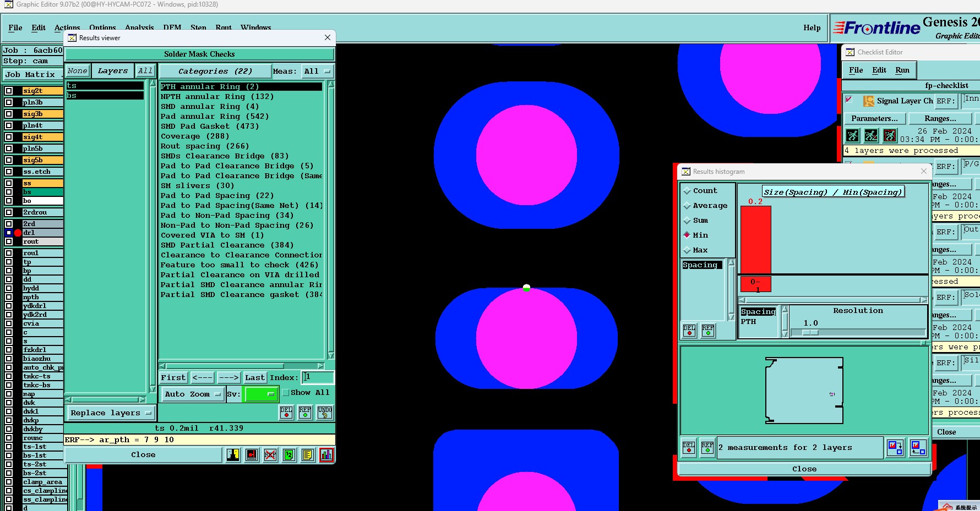
Task: Select the Count radio button
Action: coord(687,191)
